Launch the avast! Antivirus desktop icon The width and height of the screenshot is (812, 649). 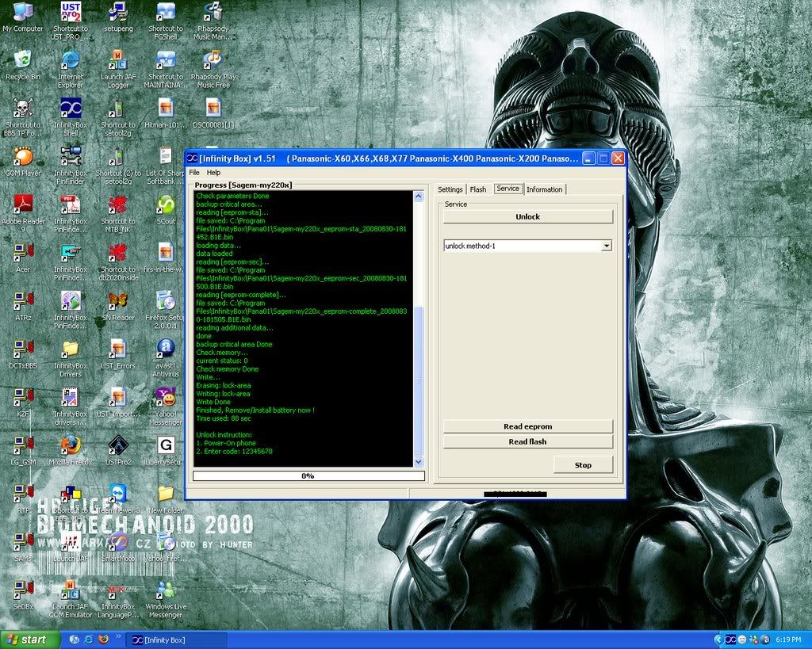click(166, 349)
